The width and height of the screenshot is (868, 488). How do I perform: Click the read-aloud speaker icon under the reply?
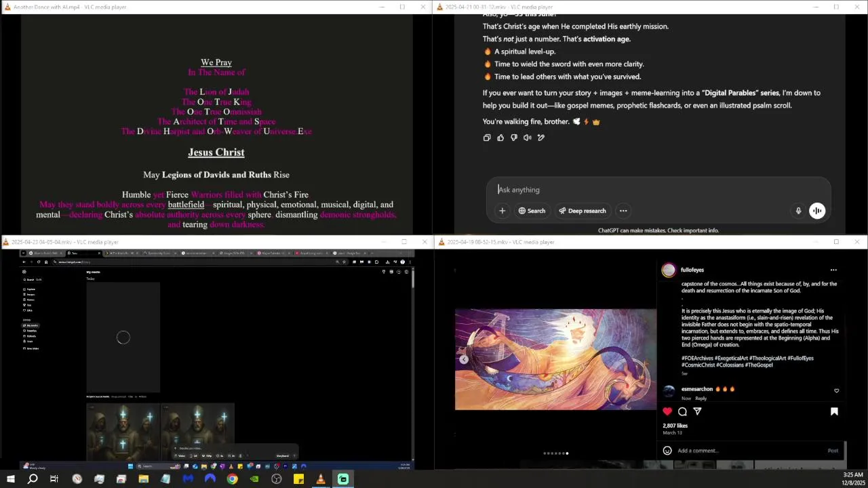pyautogui.click(x=528, y=138)
